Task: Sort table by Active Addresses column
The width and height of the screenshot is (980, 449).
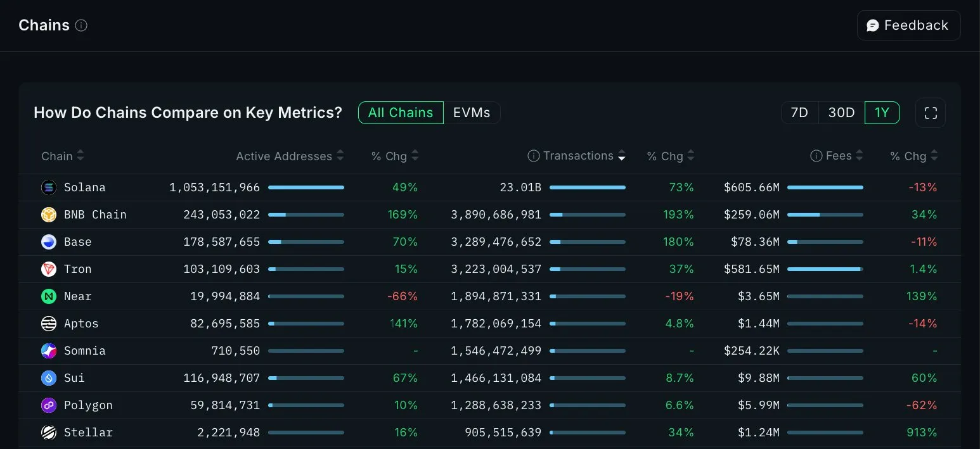Action: click(x=340, y=156)
